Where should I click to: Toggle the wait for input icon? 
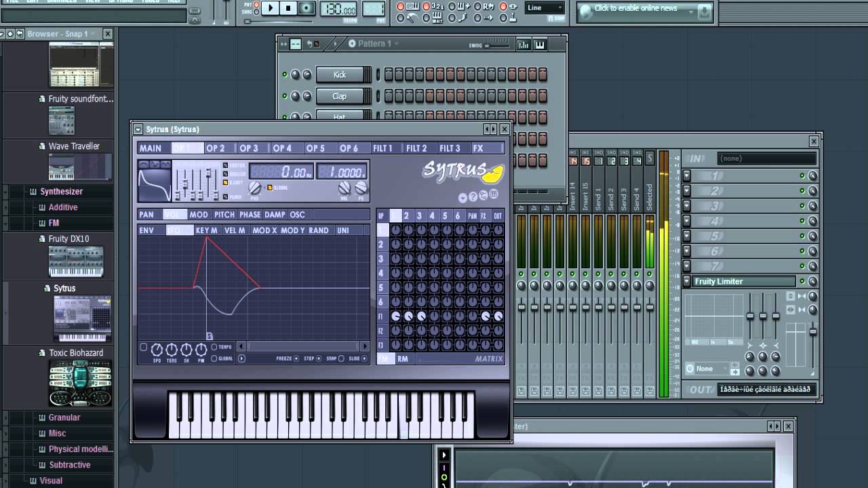click(437, 17)
